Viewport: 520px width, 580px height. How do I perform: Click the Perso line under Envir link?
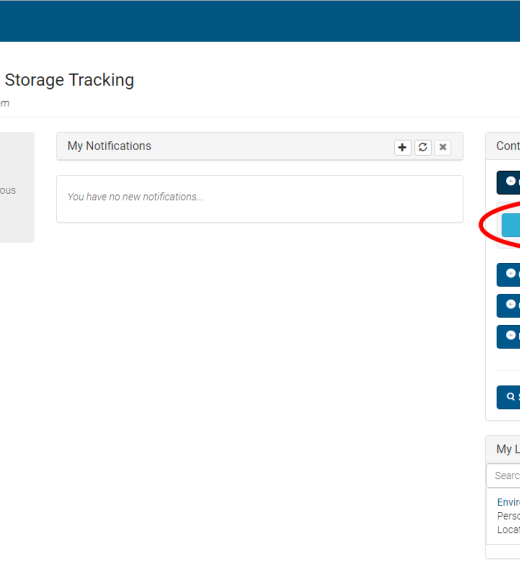click(509, 516)
